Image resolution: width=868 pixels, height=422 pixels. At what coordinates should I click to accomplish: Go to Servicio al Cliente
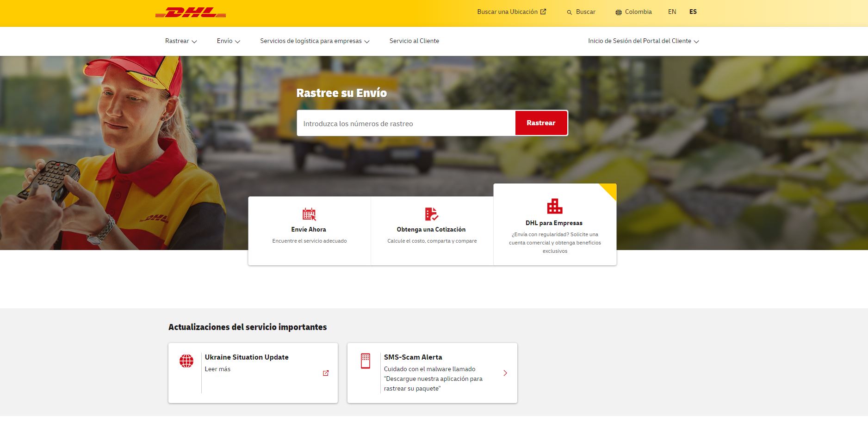pyautogui.click(x=414, y=41)
